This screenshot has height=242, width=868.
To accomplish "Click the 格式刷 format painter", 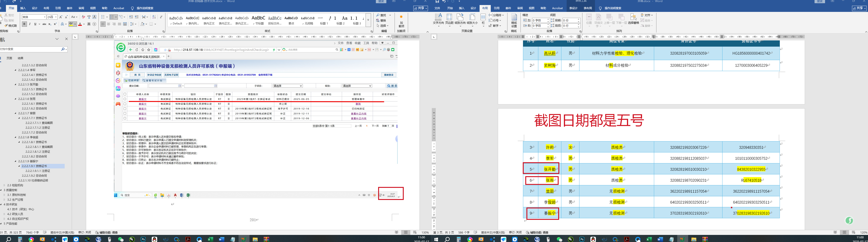I will [11, 26].
